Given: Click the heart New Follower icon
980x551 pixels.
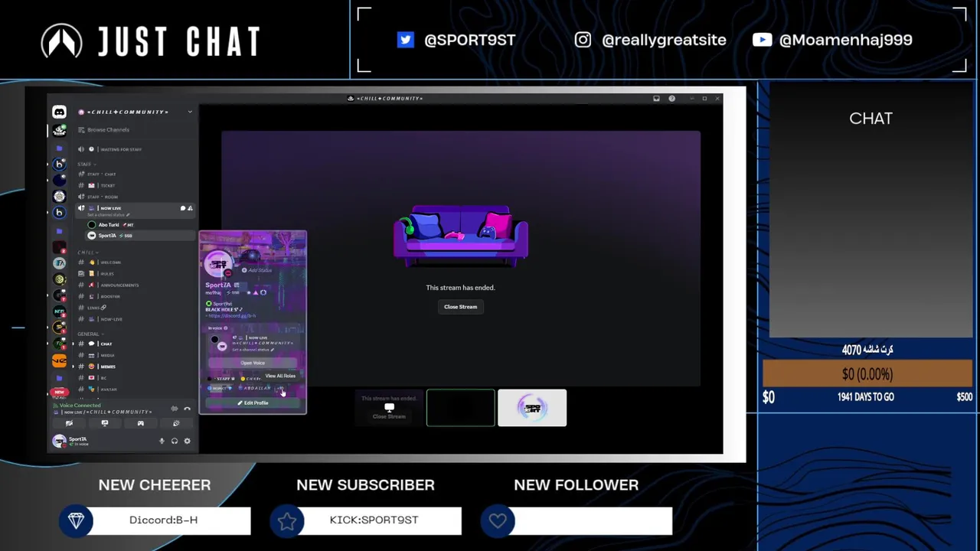Looking at the screenshot, I should 498,521.
